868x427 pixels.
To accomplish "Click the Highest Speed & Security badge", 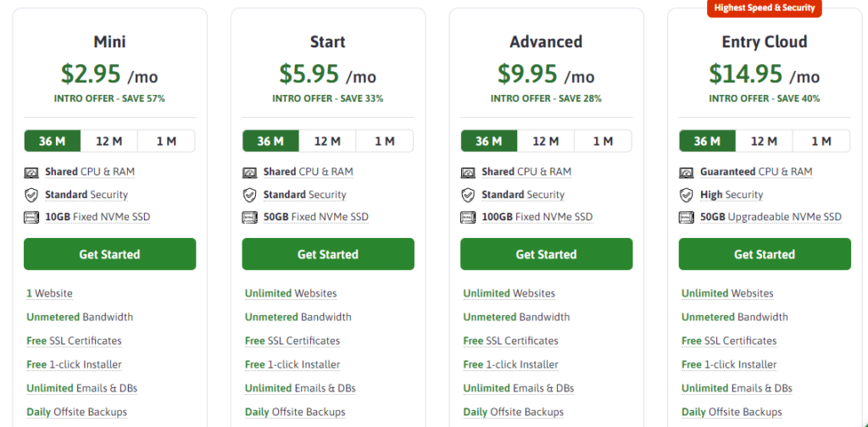I will pyautogui.click(x=765, y=8).
